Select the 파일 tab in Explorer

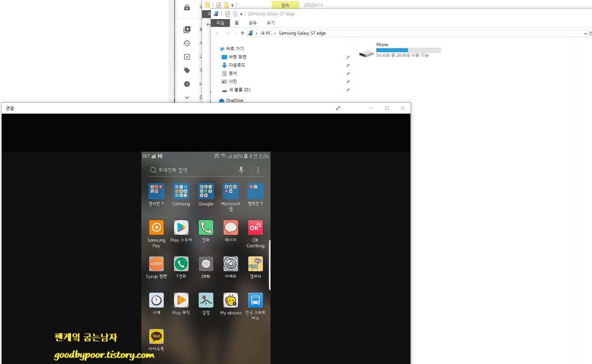220,23
